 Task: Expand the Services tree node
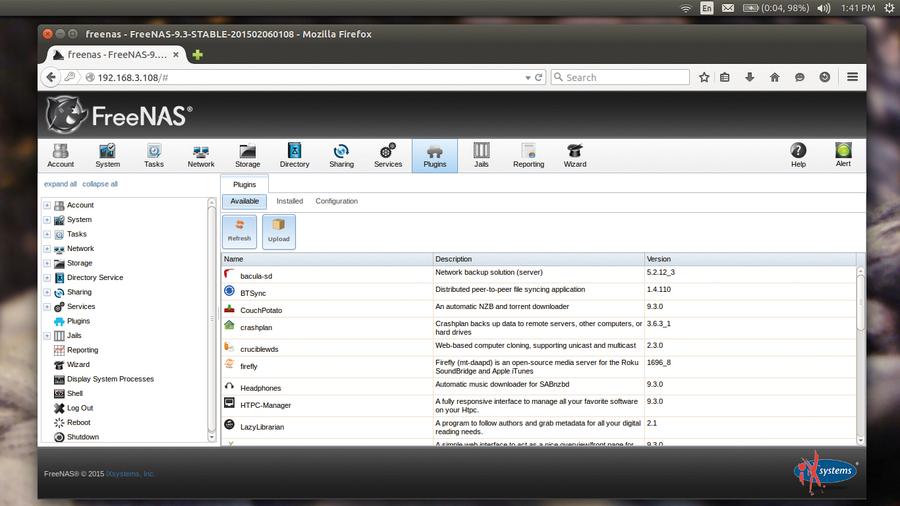click(x=47, y=306)
